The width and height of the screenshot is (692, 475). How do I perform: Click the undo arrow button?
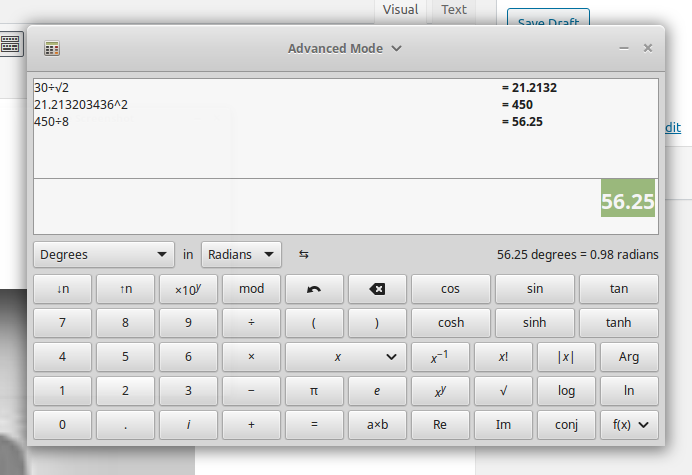(x=314, y=289)
